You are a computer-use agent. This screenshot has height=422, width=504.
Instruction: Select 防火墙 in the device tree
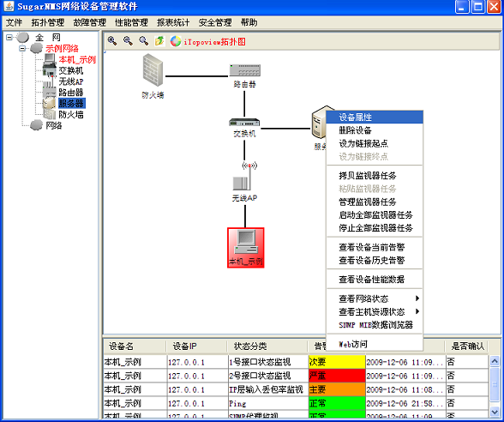coord(71,115)
